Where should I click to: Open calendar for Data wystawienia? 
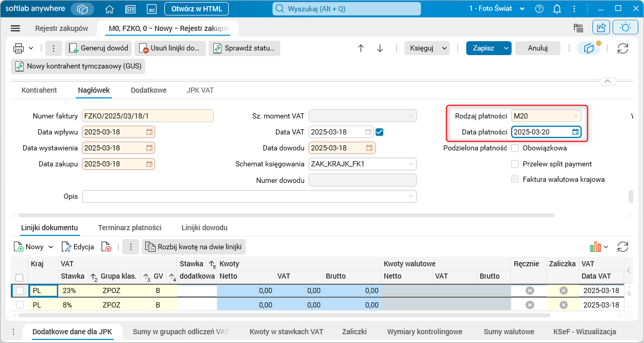click(149, 148)
